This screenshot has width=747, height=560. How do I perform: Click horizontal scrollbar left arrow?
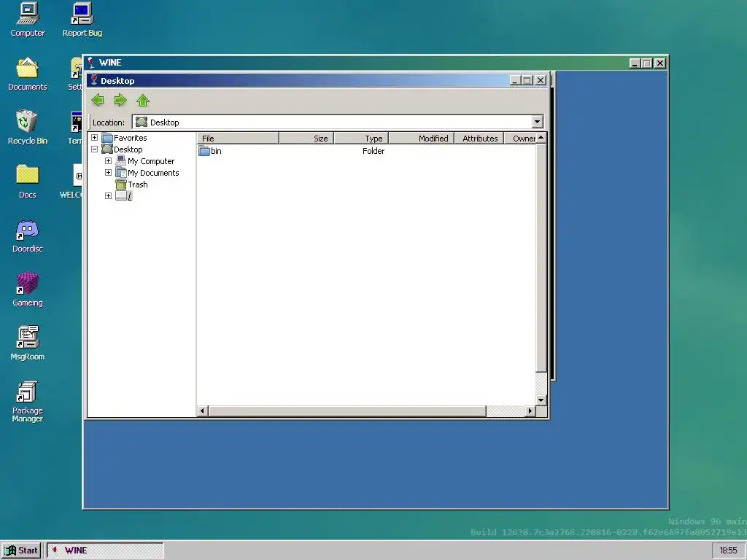pos(203,411)
